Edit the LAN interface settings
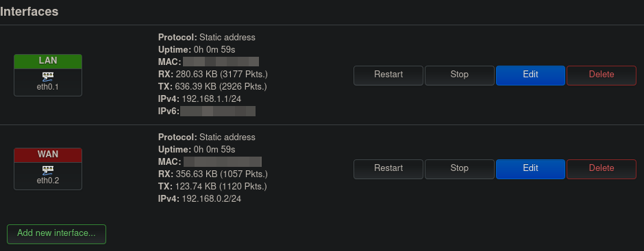644x251 pixels. click(x=530, y=75)
